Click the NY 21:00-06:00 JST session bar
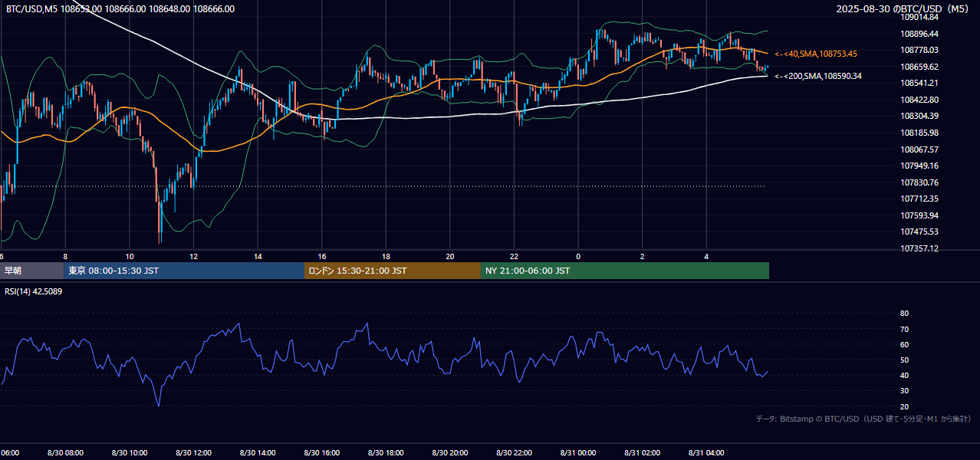980x460 pixels. click(x=625, y=271)
